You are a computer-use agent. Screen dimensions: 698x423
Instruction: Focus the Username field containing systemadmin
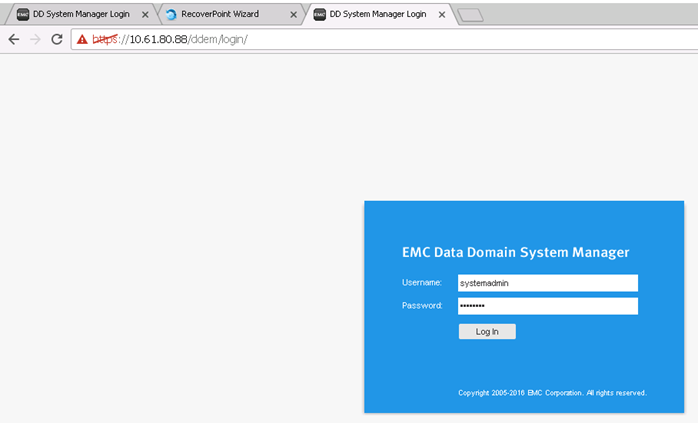tap(547, 283)
